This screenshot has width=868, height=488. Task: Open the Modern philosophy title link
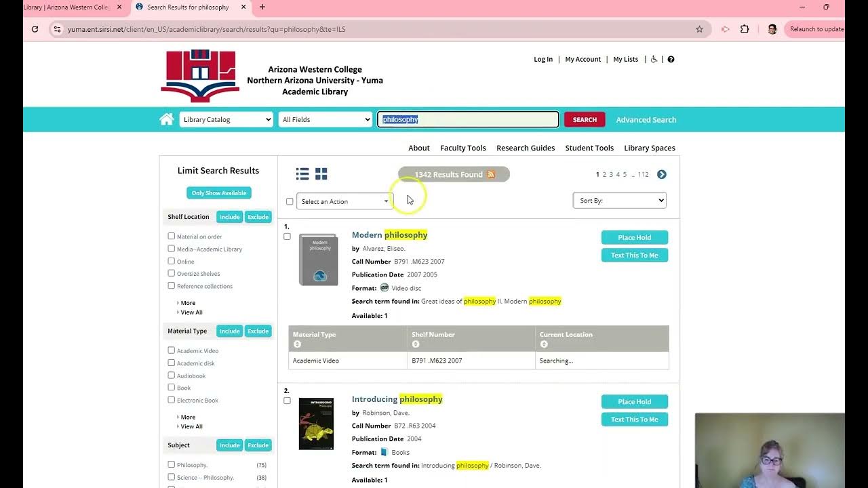click(390, 235)
